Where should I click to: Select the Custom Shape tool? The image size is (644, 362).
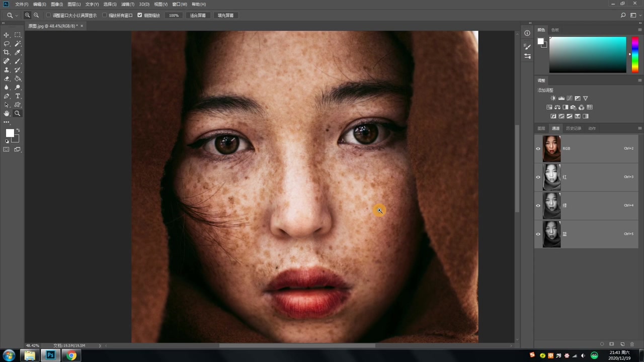[x=18, y=105]
